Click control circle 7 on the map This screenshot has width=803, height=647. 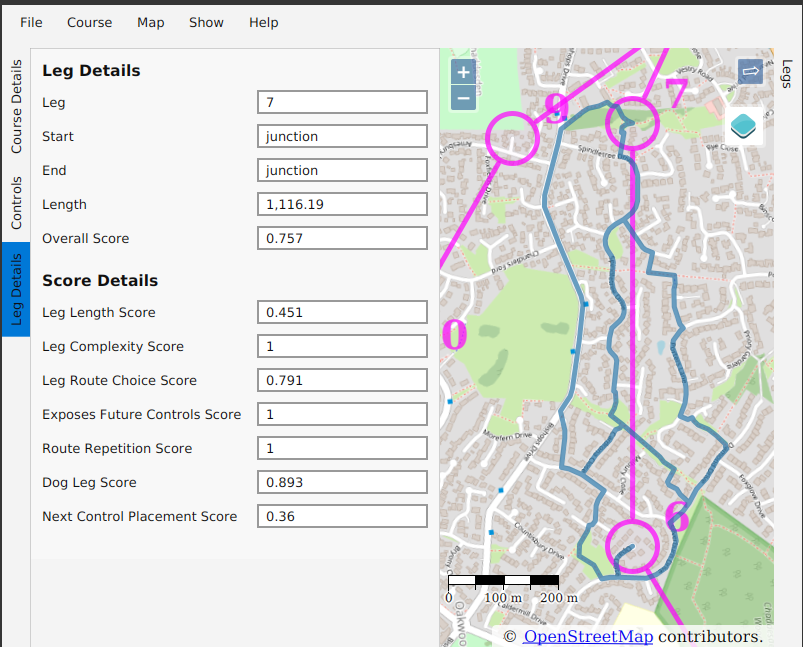pos(634,122)
